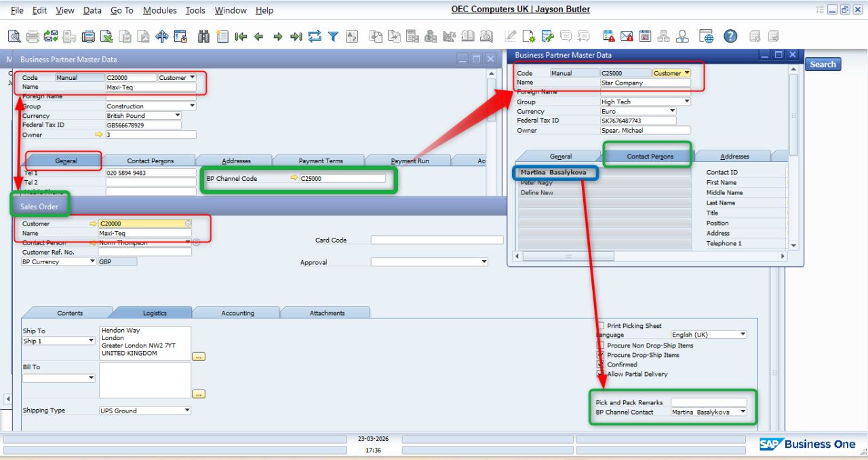Toggle the Confirmed checkbox

(600, 364)
